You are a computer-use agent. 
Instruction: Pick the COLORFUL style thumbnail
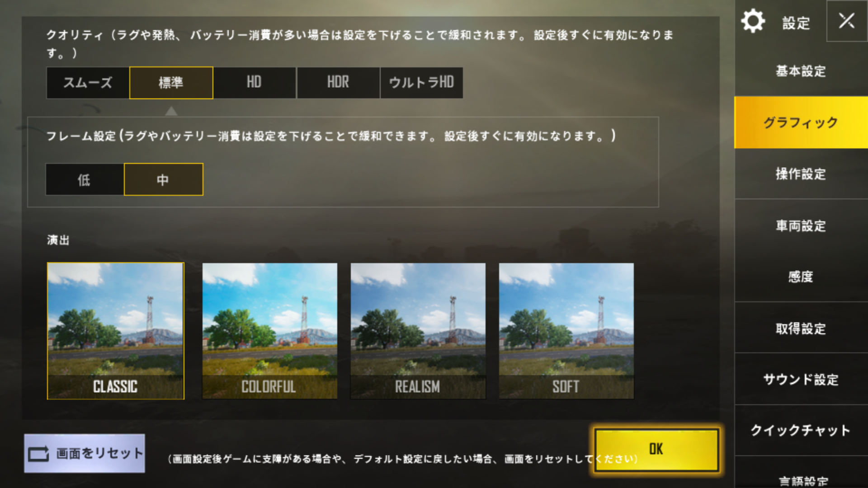click(x=269, y=331)
